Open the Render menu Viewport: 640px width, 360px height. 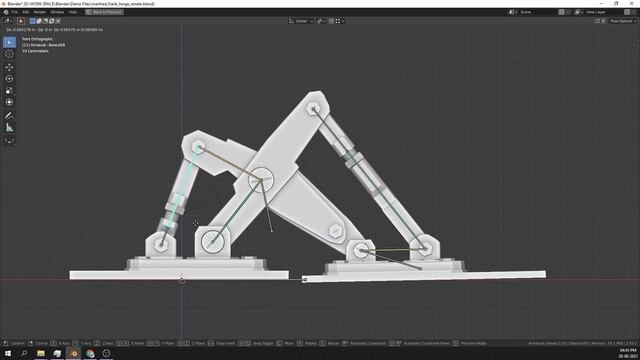(40, 12)
